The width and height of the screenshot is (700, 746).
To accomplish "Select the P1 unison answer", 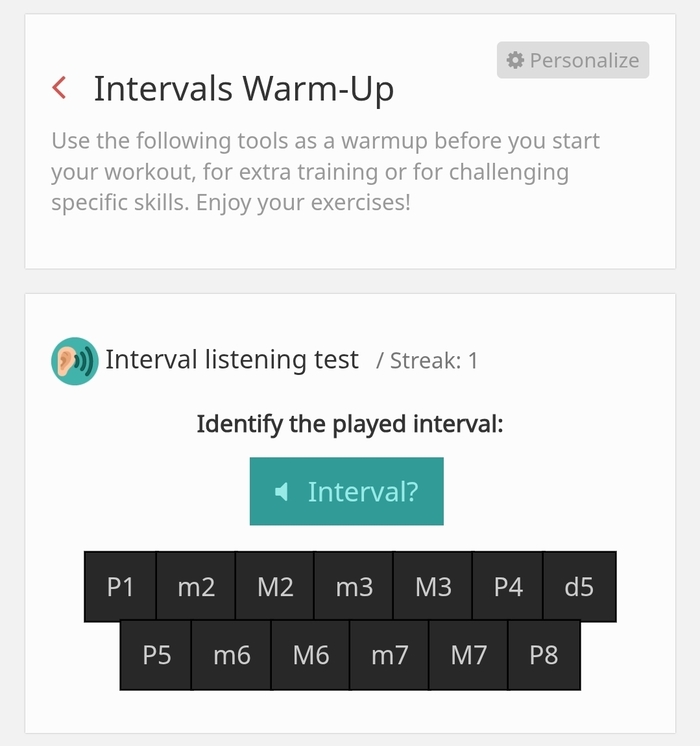I will [x=120, y=587].
